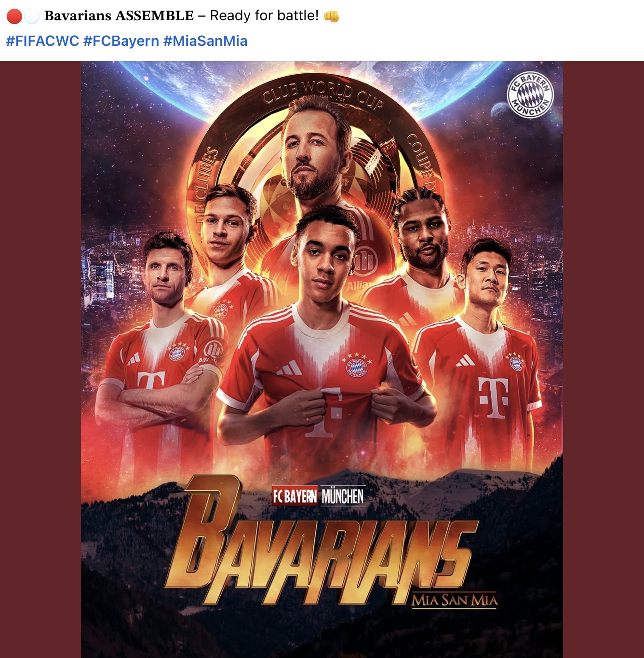Follow the #MiaSanMia hashtag link
Viewport: 644px width, 658px height.
(205, 41)
